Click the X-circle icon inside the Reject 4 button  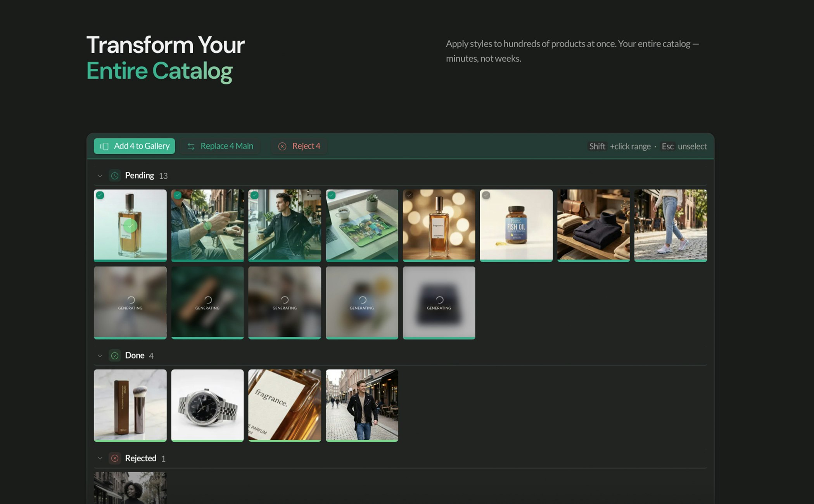pos(283,146)
